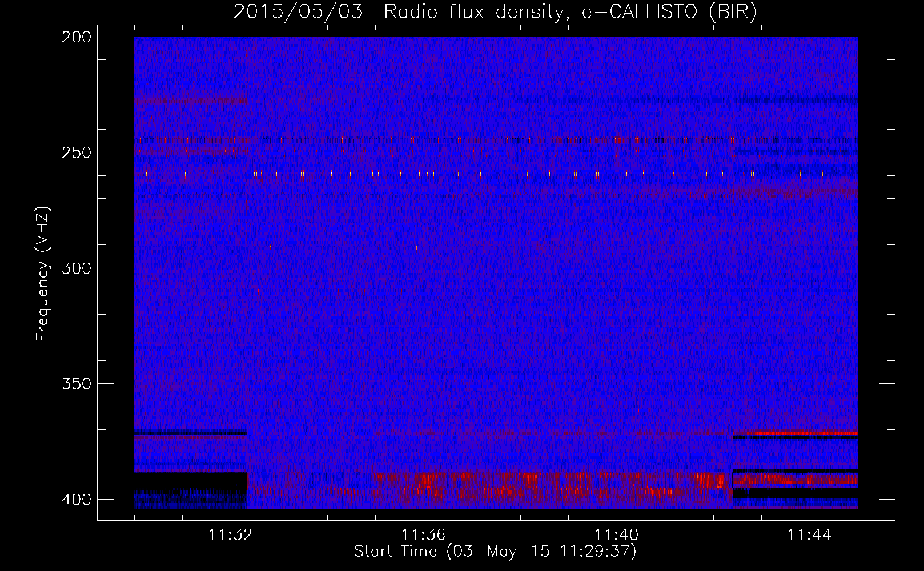Click the 300 frequency tick label
The width and height of the screenshot is (924, 571).
pos(76,268)
